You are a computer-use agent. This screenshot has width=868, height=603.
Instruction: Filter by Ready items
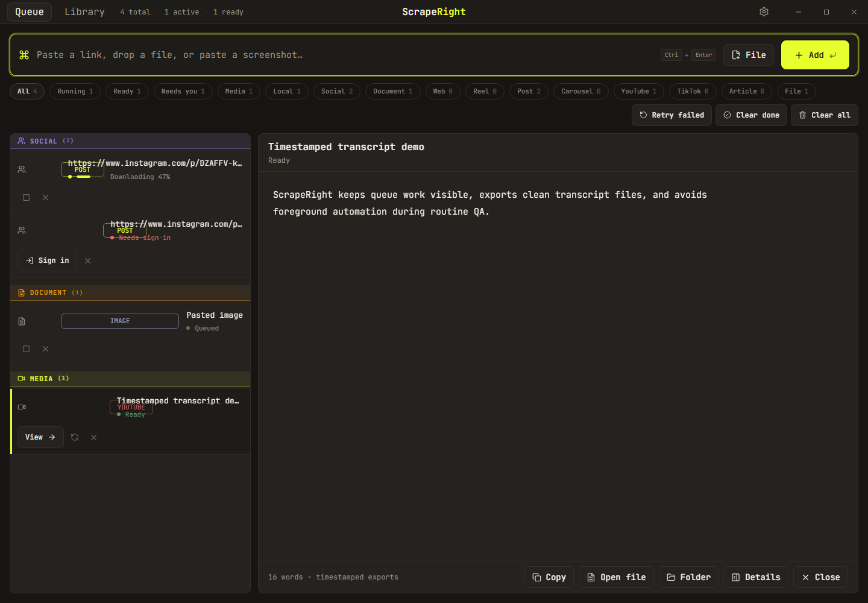coord(127,91)
